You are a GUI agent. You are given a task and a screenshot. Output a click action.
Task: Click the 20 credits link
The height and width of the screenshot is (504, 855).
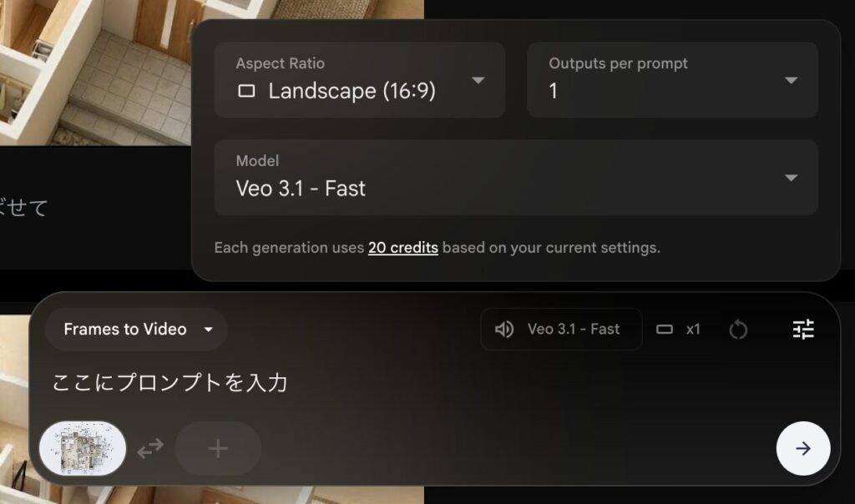[x=403, y=248]
